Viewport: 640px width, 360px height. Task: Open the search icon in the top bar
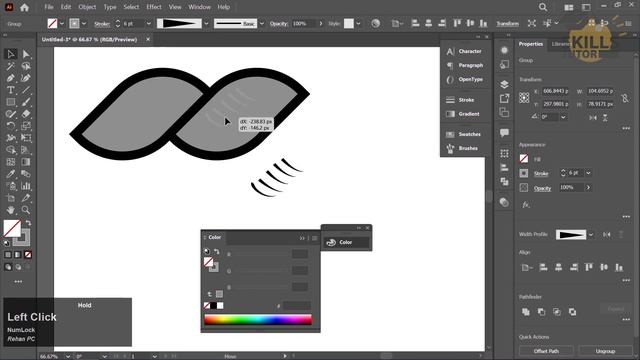(543, 7)
